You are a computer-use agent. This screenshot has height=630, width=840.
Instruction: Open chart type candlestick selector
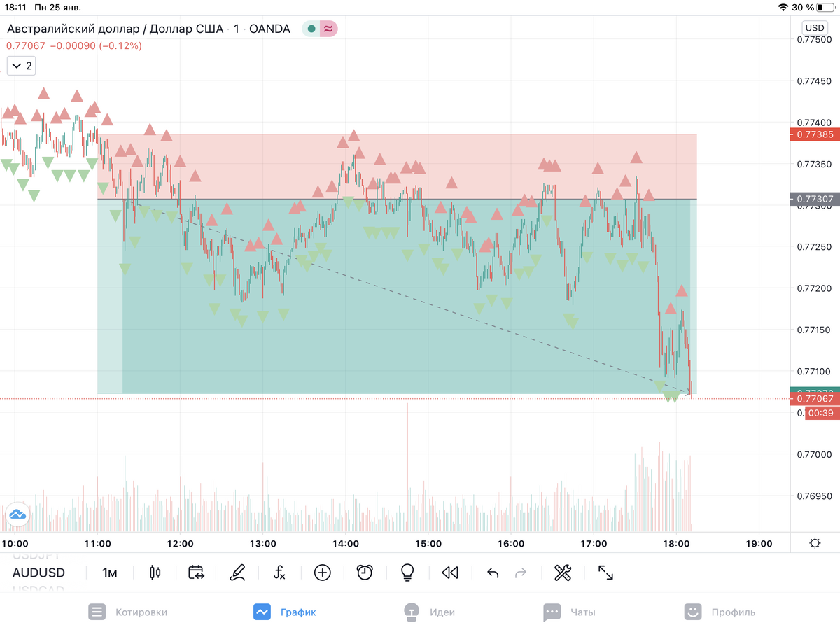[x=155, y=573]
